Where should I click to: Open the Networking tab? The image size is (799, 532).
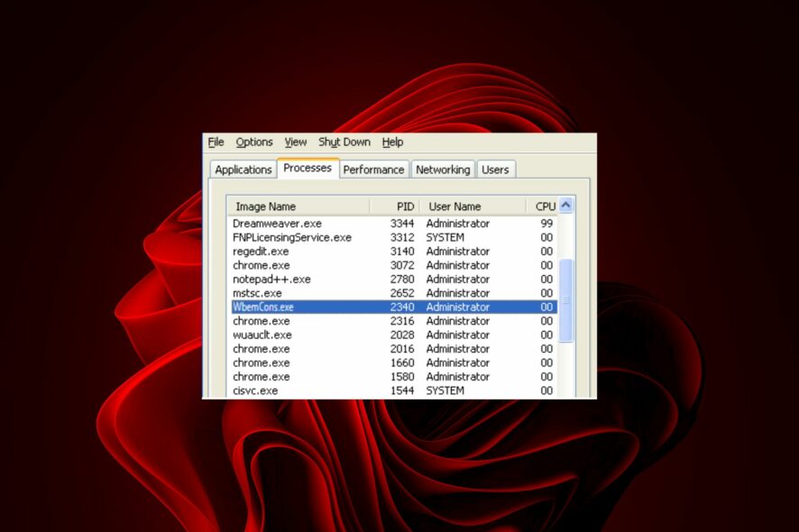[x=443, y=170]
